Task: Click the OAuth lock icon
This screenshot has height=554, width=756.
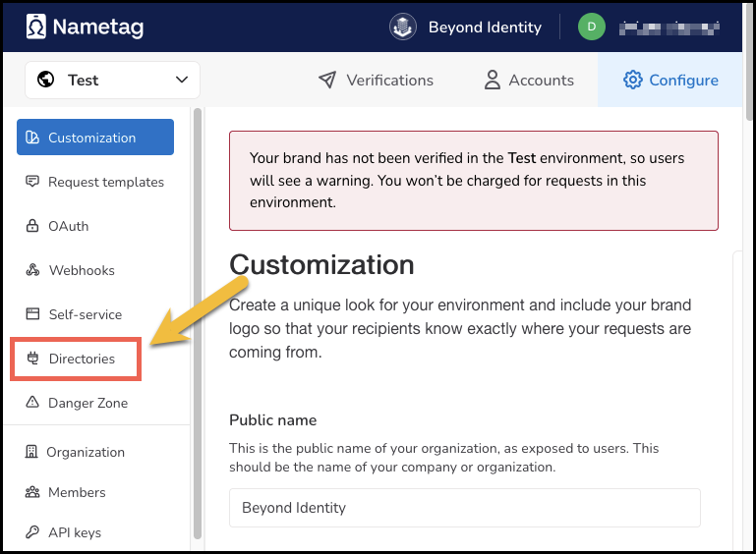Action: coord(31,226)
